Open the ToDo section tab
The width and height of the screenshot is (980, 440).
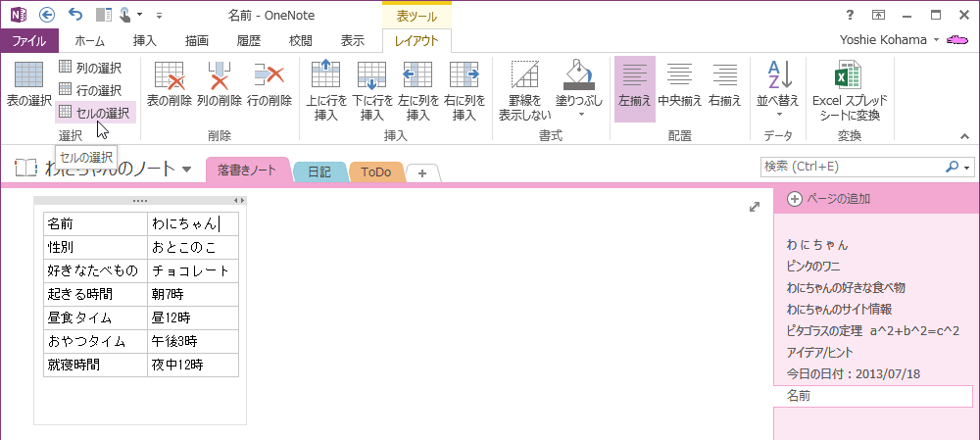pyautogui.click(x=376, y=171)
